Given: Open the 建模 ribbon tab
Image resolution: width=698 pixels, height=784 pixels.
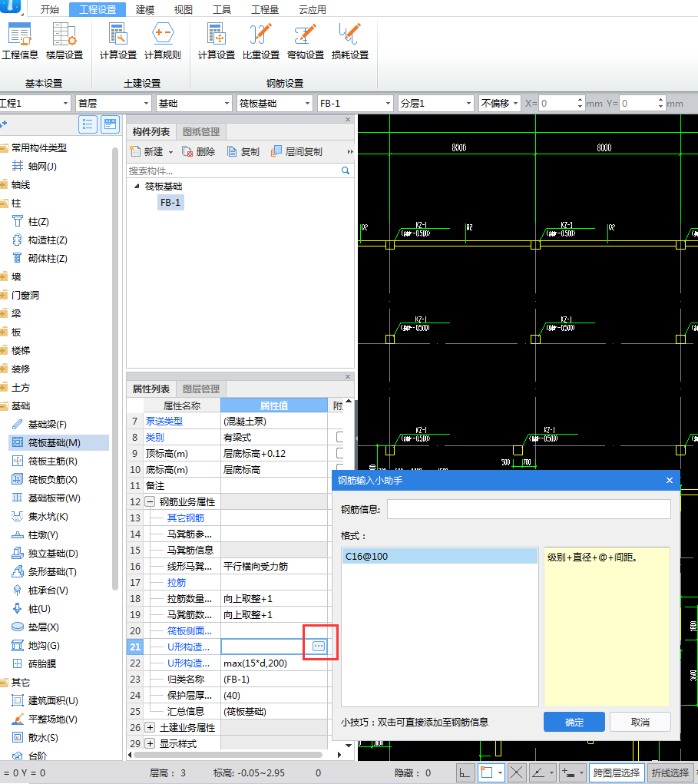Looking at the screenshot, I should [145, 9].
